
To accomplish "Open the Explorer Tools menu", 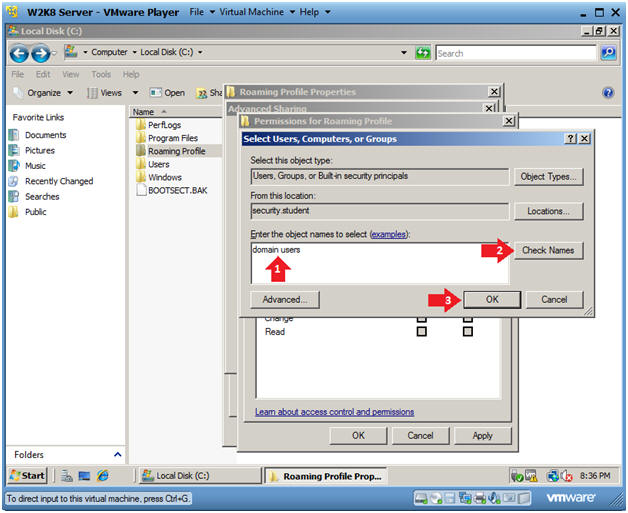I will tap(101, 74).
